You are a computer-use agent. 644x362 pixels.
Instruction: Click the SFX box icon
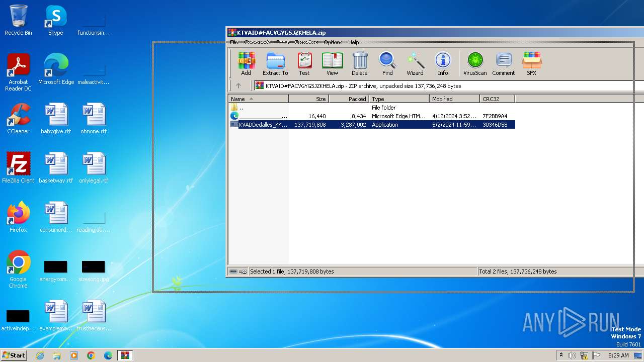(x=532, y=64)
